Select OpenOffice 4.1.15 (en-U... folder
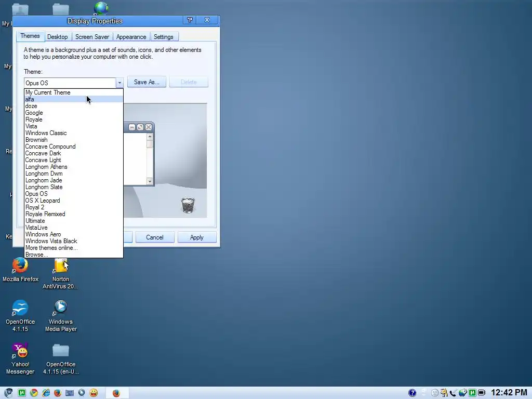This screenshot has height=399, width=532. tap(61, 358)
